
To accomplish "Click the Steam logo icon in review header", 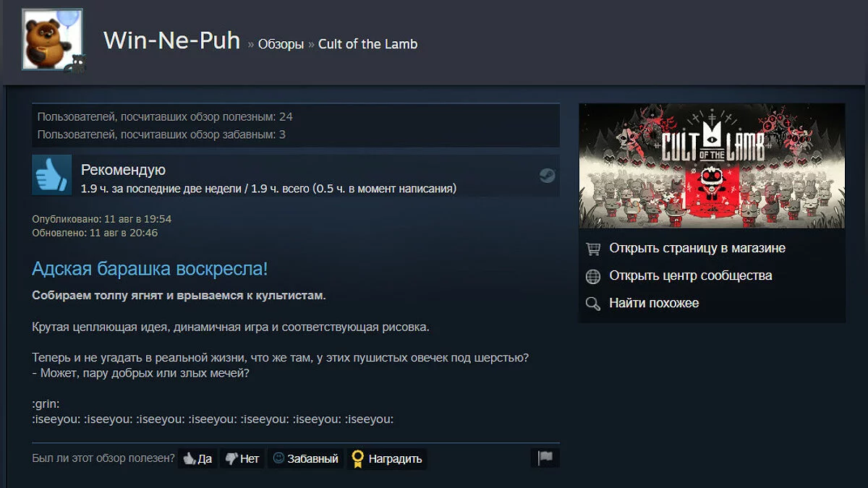I will [548, 175].
